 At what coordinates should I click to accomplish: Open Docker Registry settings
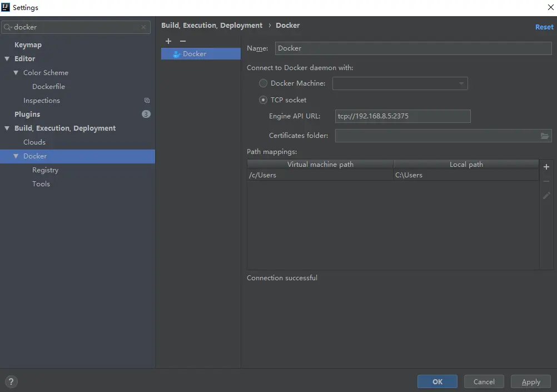pos(46,170)
